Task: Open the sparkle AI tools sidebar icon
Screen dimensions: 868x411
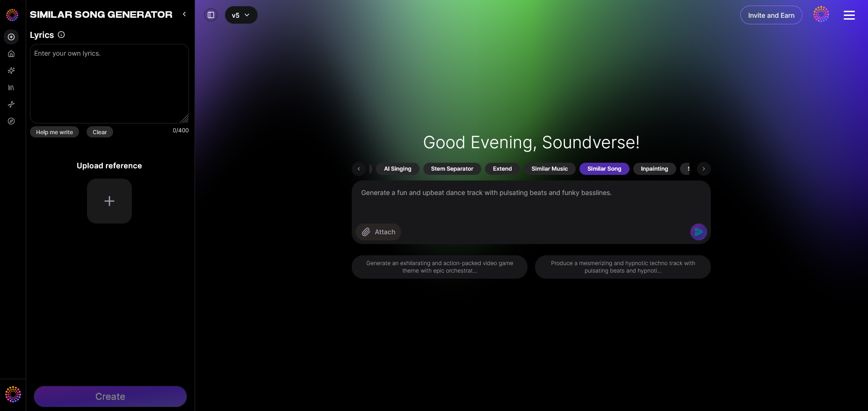Action: pyautogui.click(x=11, y=71)
